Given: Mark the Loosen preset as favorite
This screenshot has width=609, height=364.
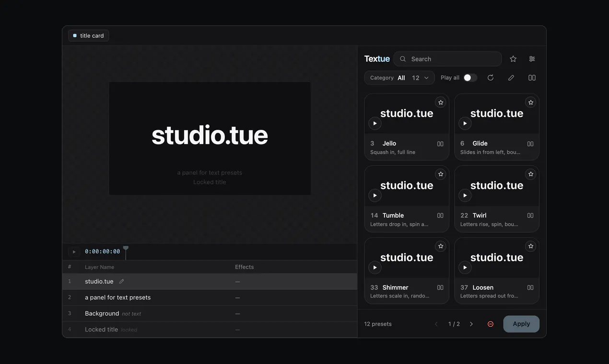Looking at the screenshot, I should point(530,246).
